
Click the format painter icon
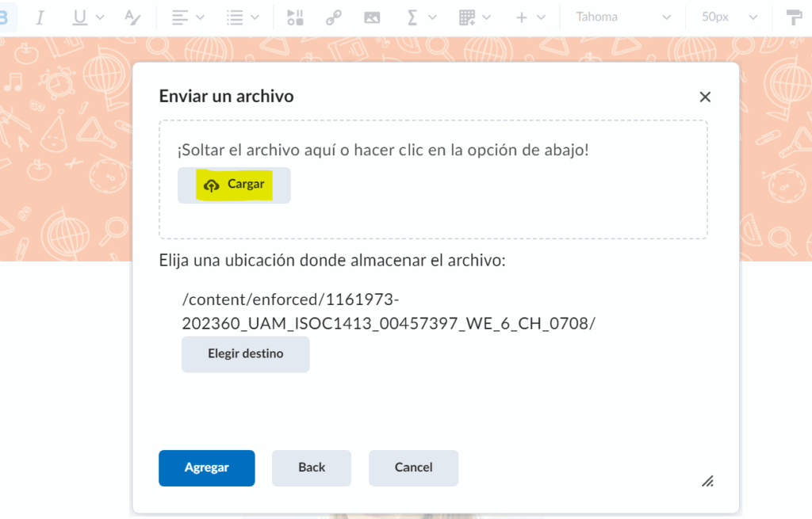(x=794, y=17)
